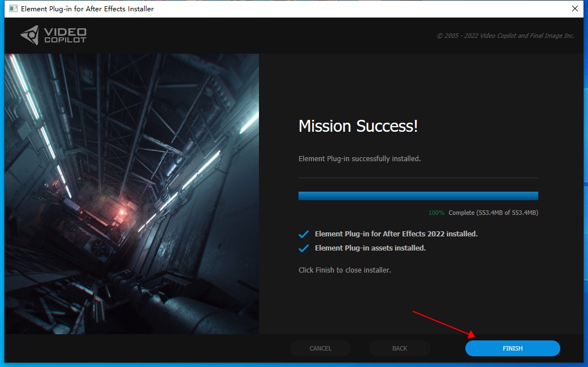Click the disabled BACK button
Viewport: 588px width, 367px height.
[x=399, y=348]
